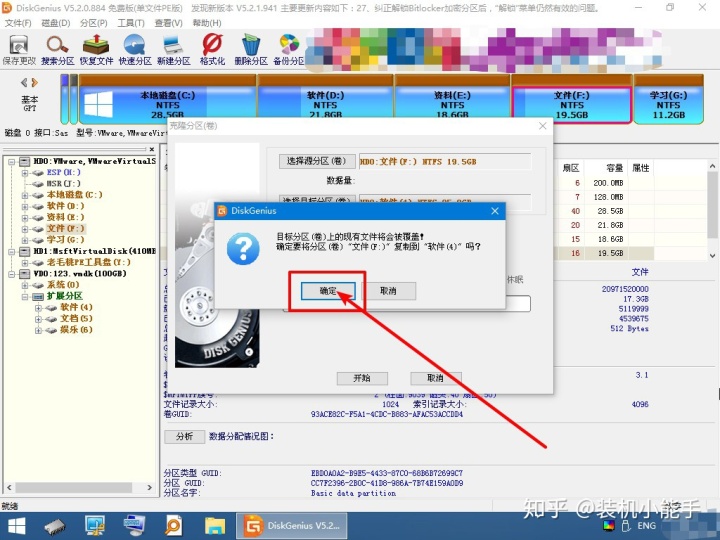Click the 容量 (Capacity) column header
This screenshot has height=540, width=720.
point(614,168)
